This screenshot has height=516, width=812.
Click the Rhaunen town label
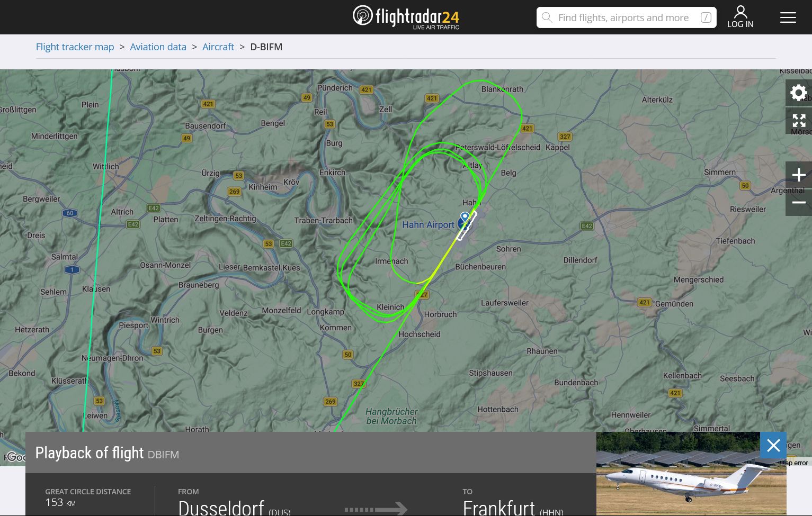pyautogui.click(x=542, y=351)
